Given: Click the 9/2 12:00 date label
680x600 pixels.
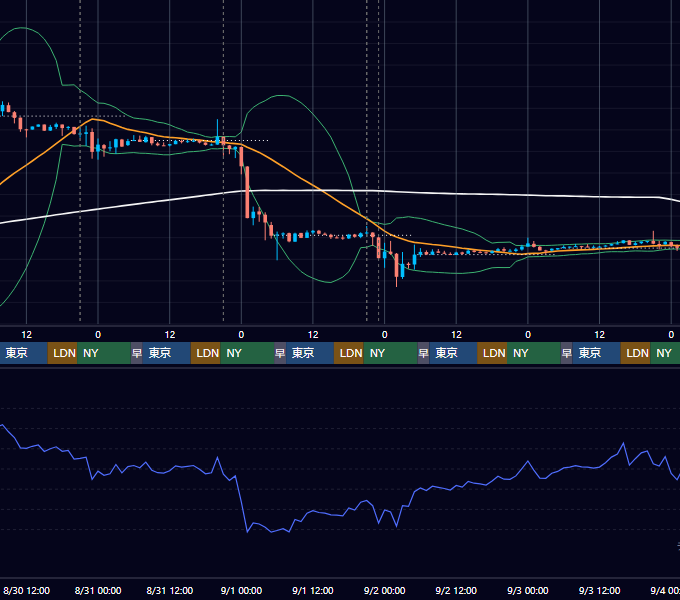Looking at the screenshot, I should coord(456,590).
